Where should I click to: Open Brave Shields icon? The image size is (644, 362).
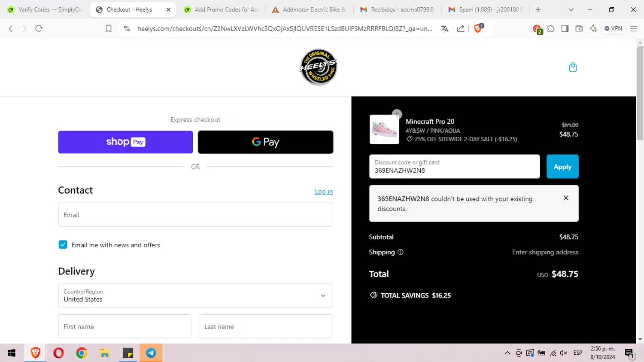pos(478,28)
